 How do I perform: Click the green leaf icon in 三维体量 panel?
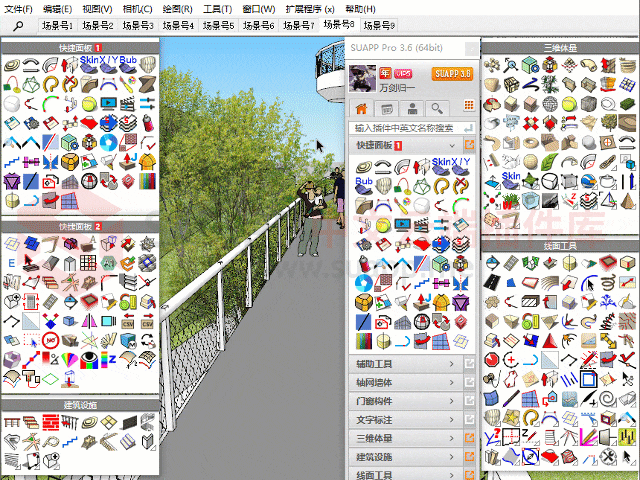pos(550,164)
